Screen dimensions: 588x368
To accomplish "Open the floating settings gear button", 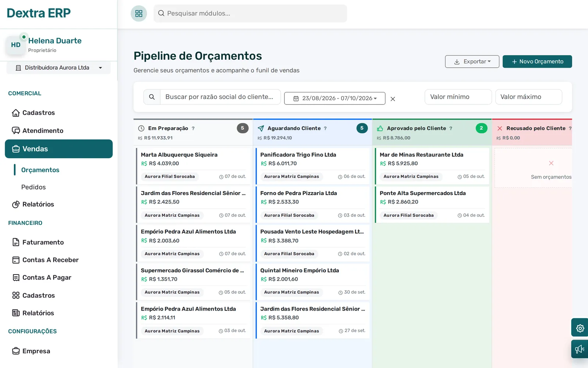I will pyautogui.click(x=580, y=328).
